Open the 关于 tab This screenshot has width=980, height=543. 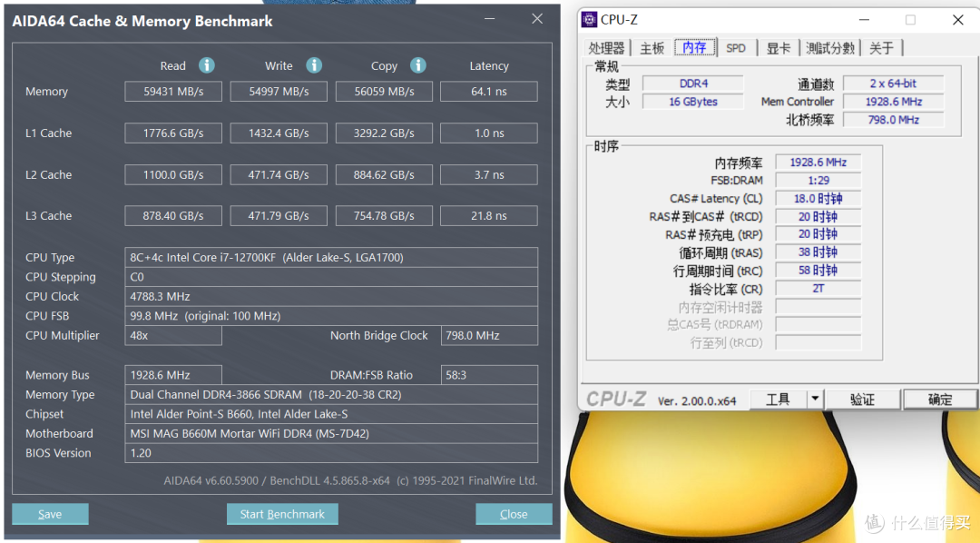click(x=881, y=48)
